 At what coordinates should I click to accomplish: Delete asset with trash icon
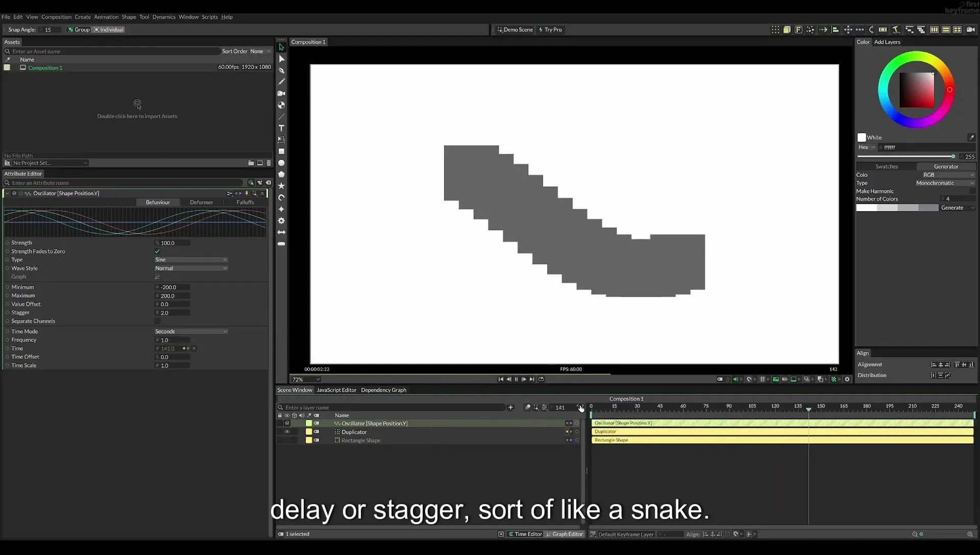[x=269, y=163]
